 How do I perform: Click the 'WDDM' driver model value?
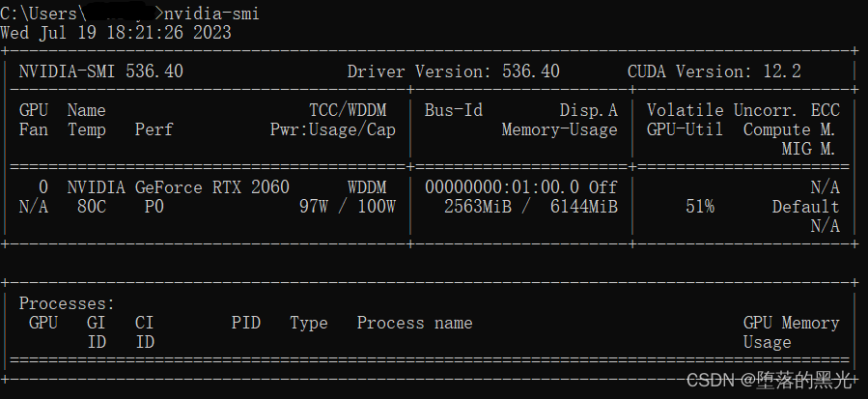pos(368,187)
